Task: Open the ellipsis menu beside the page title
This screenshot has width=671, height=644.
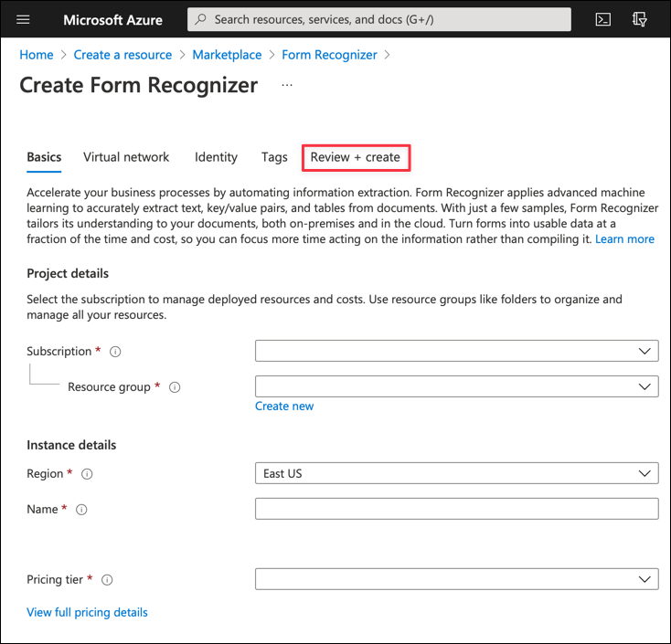Action: point(287,85)
